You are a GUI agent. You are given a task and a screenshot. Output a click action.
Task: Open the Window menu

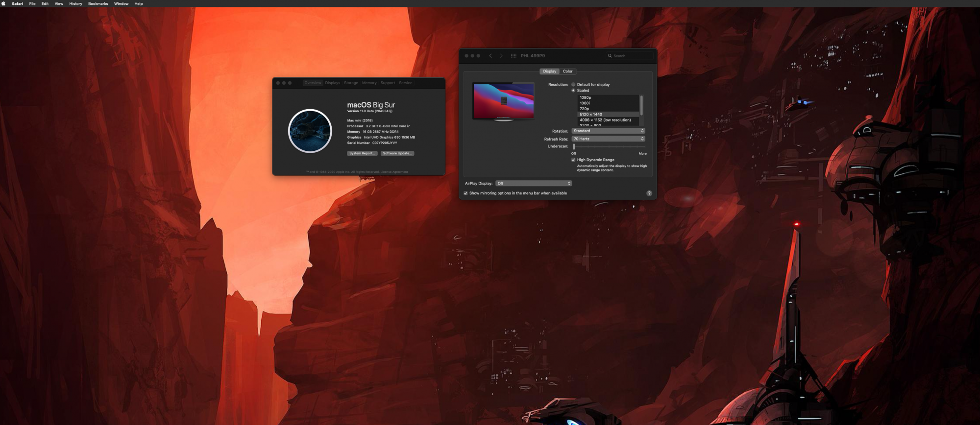pyautogui.click(x=121, y=3)
